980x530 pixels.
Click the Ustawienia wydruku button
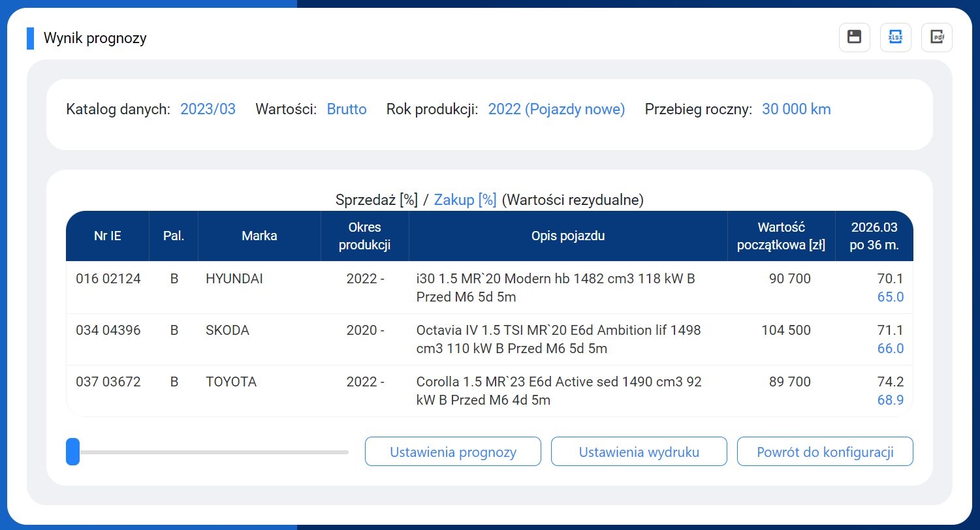coord(639,452)
